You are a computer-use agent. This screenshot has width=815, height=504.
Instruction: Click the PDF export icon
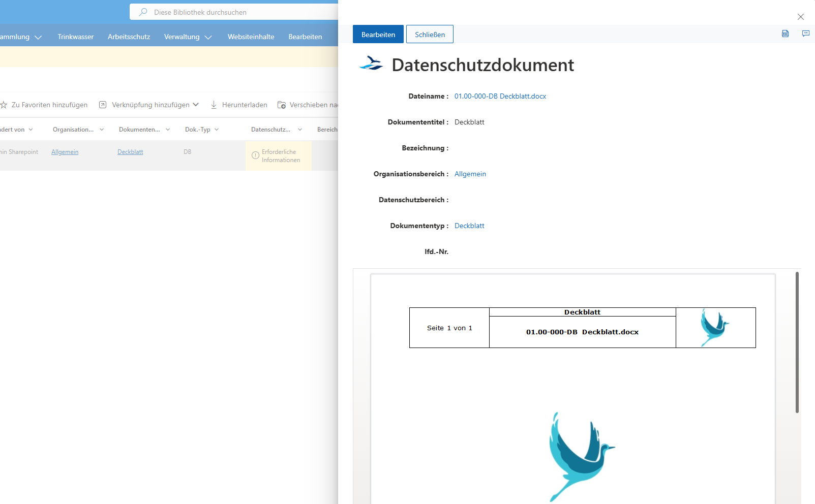[x=786, y=34]
